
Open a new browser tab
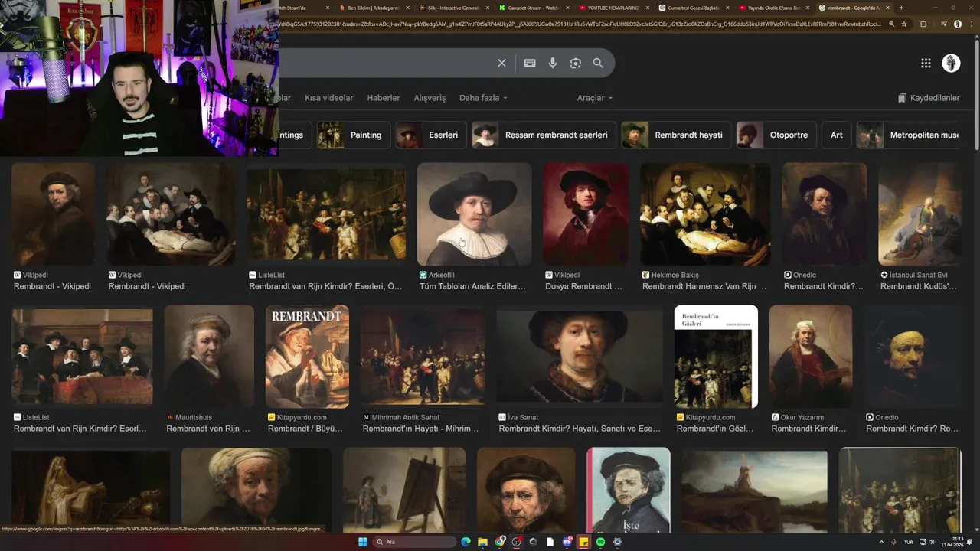(x=901, y=8)
